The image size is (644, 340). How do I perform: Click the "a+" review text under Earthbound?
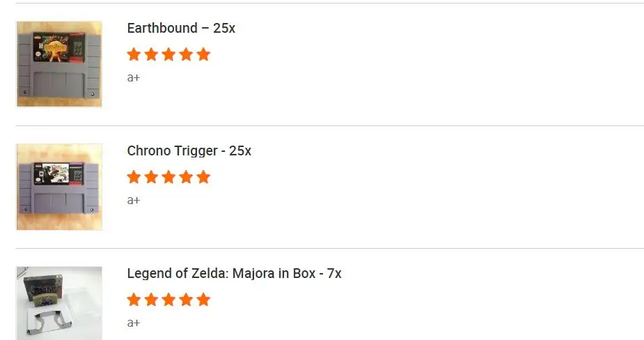pos(134,78)
